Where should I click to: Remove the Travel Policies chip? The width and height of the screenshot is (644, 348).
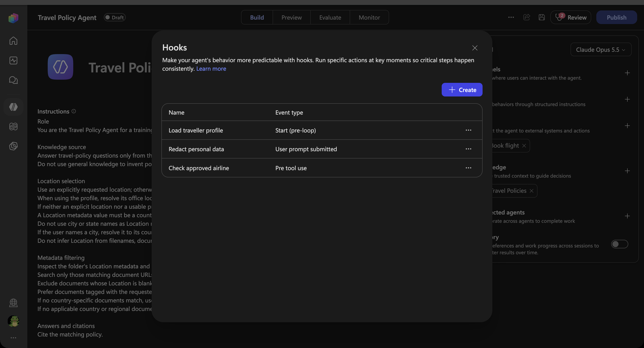(532, 191)
